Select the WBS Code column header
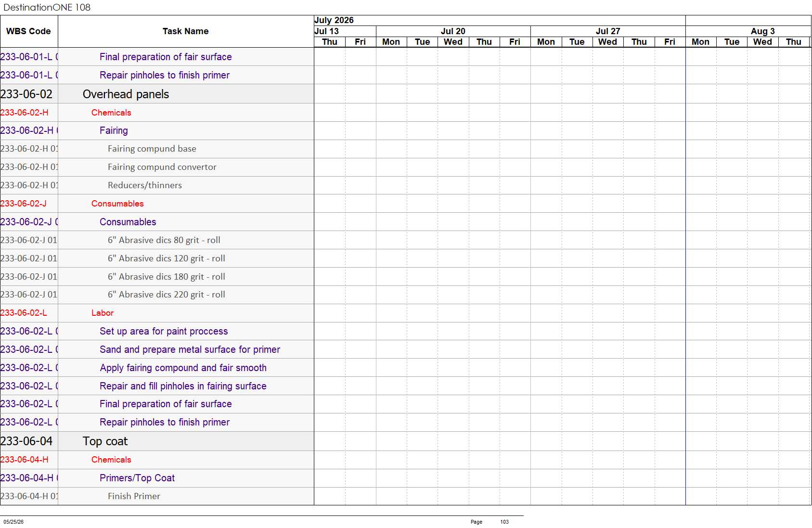 click(x=29, y=31)
